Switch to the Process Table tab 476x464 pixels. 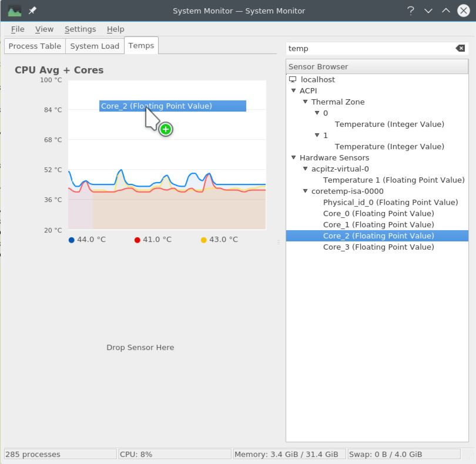click(x=35, y=46)
